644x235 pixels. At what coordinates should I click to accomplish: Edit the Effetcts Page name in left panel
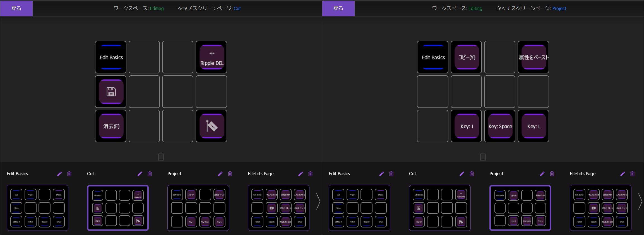tap(301, 174)
